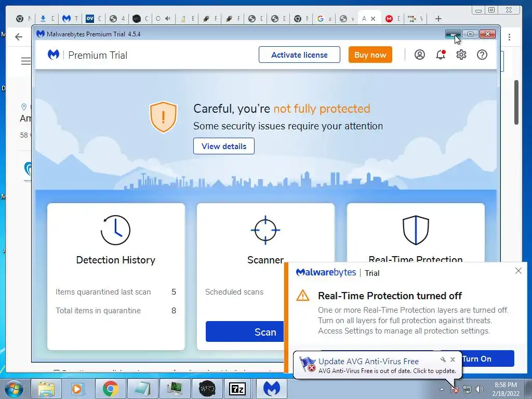Start a scan with the Scan button
The height and width of the screenshot is (399, 532).
point(245,331)
